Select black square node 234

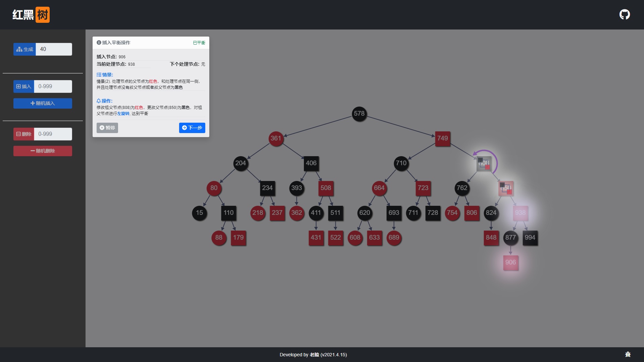coord(267,188)
